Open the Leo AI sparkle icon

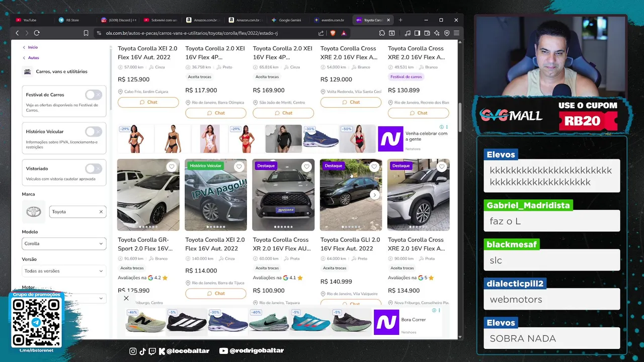437,33
